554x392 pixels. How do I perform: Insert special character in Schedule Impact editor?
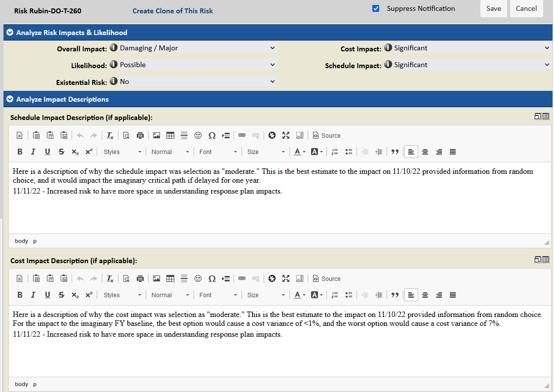(212, 136)
